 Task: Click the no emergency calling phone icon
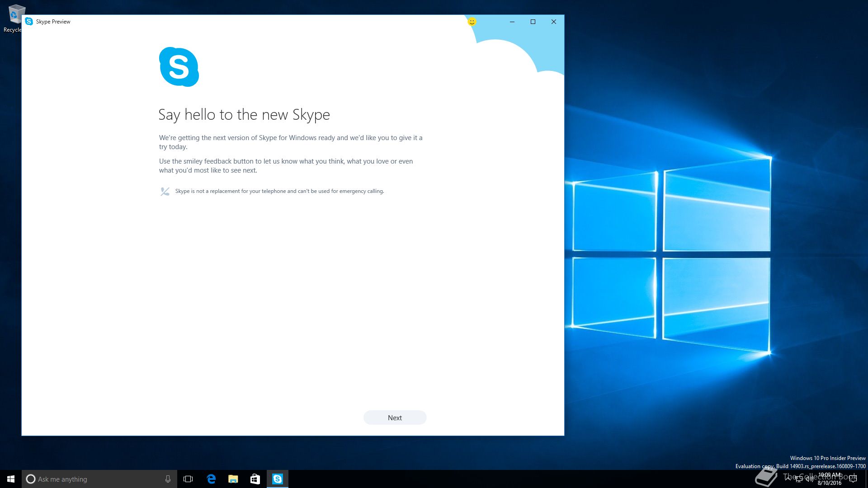(x=165, y=192)
